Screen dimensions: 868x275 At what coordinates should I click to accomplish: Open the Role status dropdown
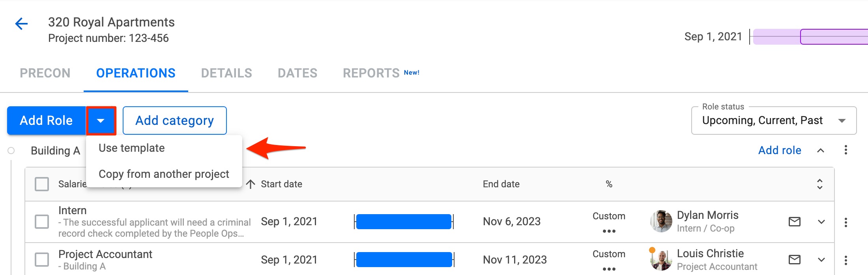(774, 121)
